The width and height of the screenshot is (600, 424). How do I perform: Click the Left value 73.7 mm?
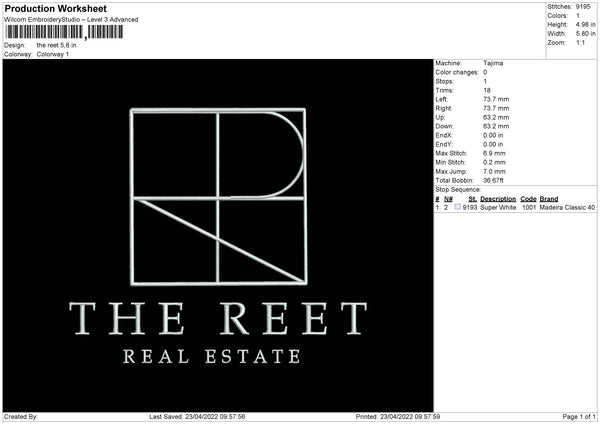(x=496, y=99)
